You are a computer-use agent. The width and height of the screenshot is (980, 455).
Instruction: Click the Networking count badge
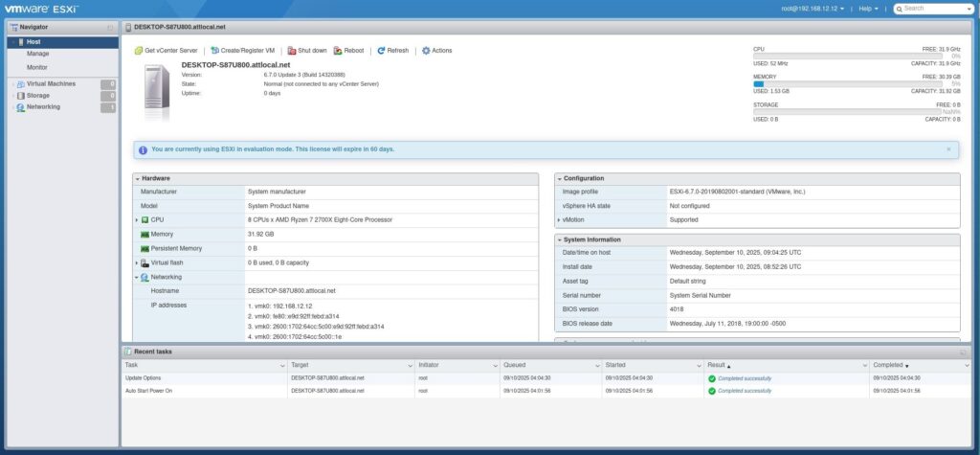108,107
